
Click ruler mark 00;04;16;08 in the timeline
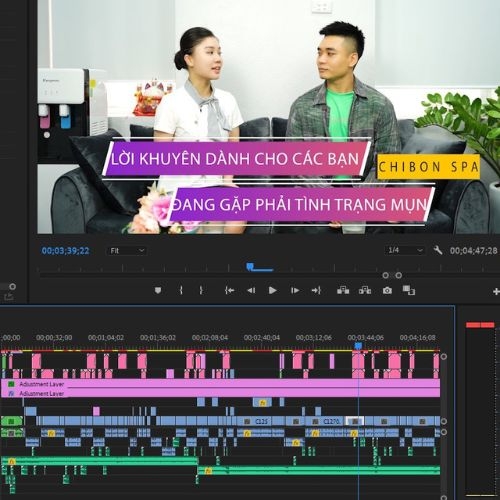(418, 338)
